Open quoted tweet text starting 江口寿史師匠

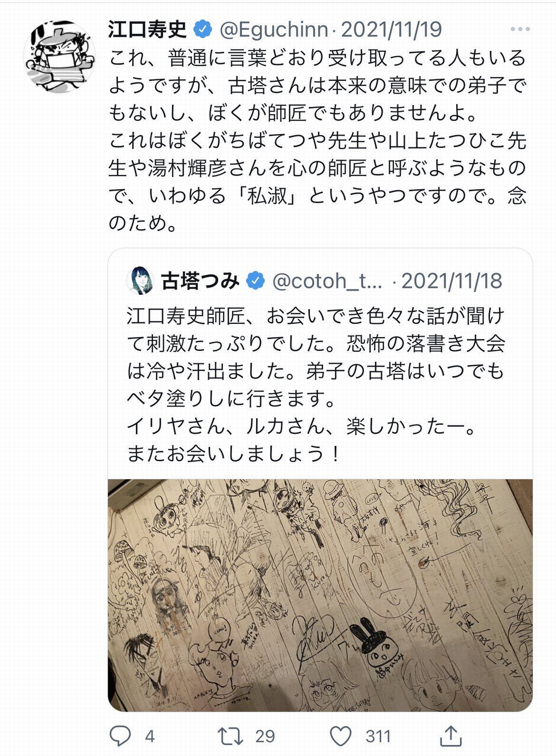[x=316, y=385]
